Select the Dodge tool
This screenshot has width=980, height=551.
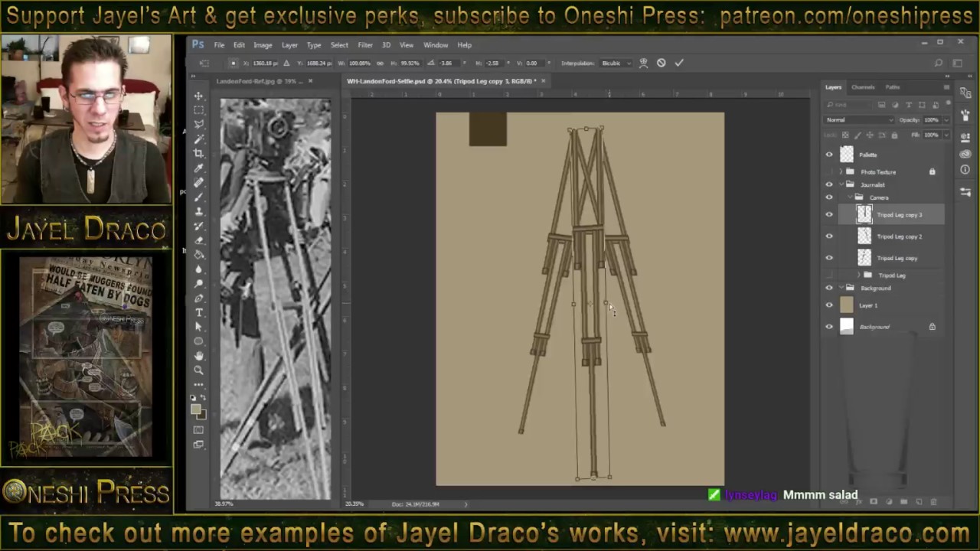(198, 284)
